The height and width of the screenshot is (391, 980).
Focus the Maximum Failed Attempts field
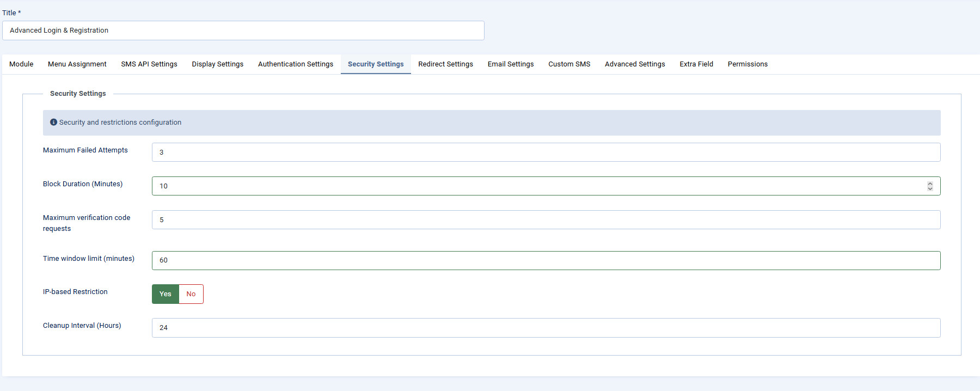(x=546, y=152)
